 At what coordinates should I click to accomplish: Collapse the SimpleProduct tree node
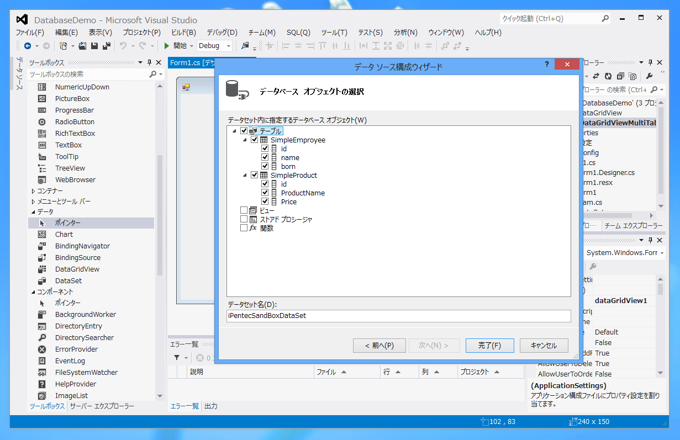point(245,175)
